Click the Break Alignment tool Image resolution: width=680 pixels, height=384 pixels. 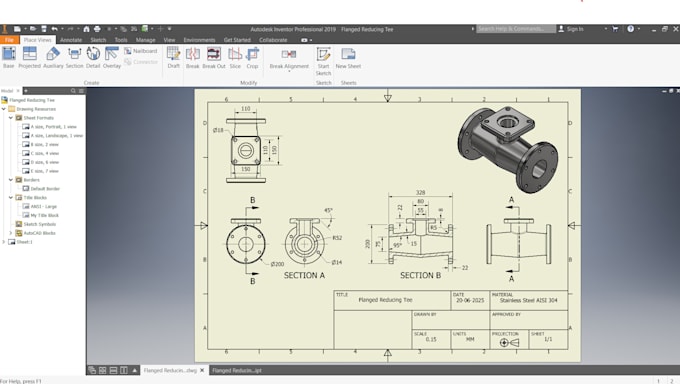click(289, 57)
